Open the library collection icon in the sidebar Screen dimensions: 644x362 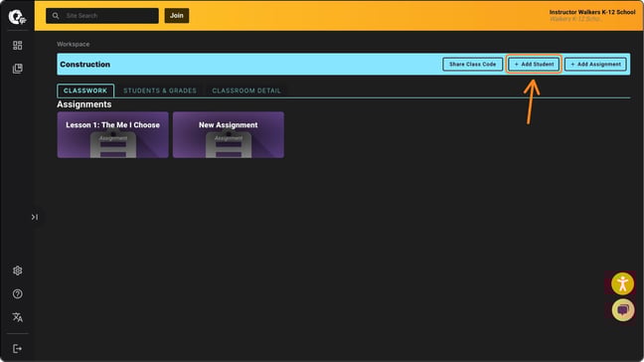pos(17,69)
